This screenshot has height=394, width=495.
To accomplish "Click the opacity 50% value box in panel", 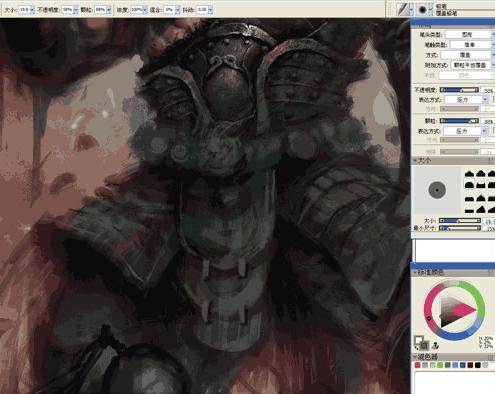I will pyautogui.click(x=487, y=90).
